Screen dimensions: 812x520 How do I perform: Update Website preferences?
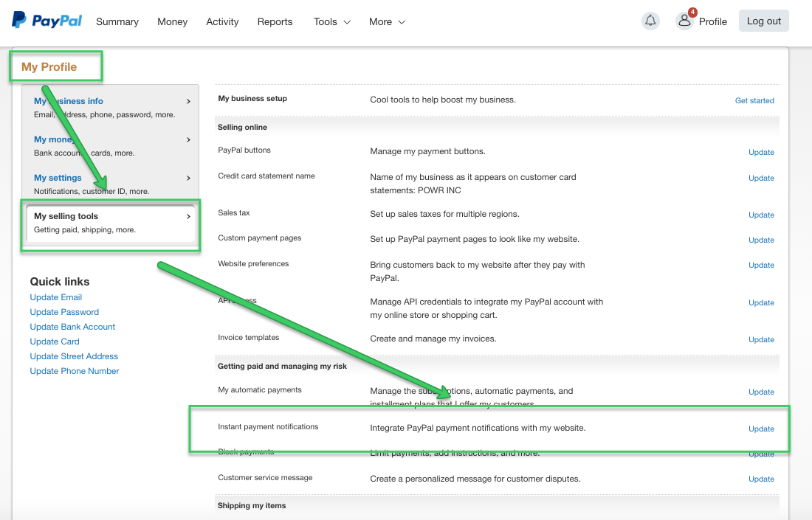point(761,265)
